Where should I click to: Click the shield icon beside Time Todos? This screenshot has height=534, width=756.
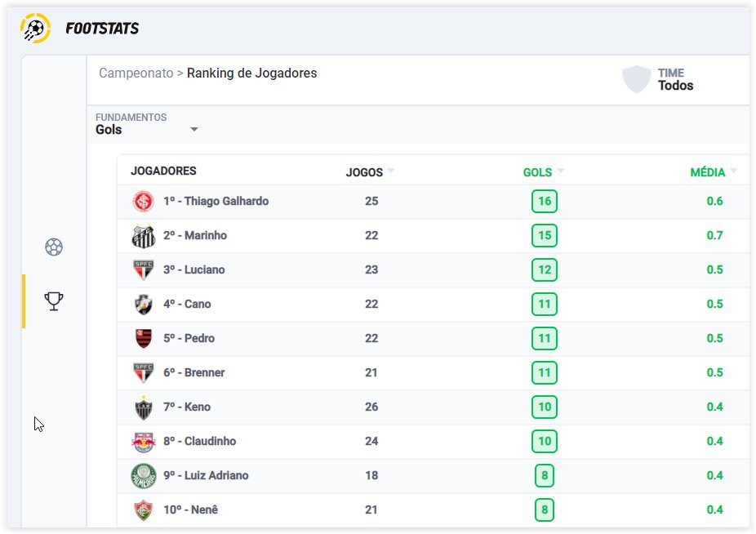point(637,79)
